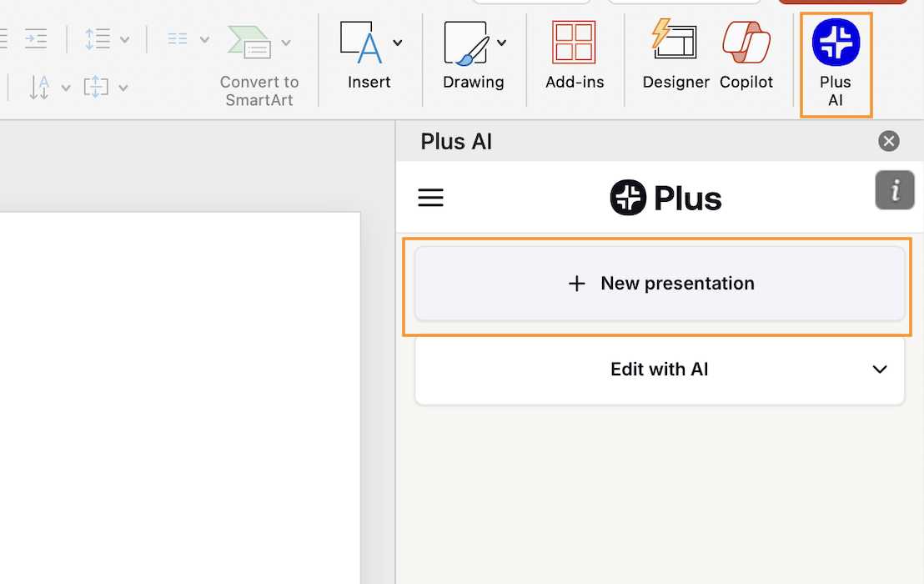This screenshot has height=584, width=924.
Task: Open the Plus hamburger menu
Action: point(431,198)
